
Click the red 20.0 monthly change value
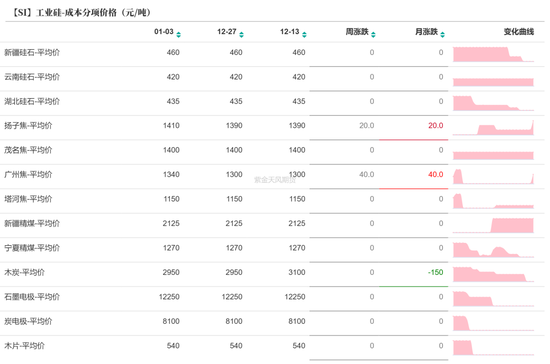[x=436, y=126]
